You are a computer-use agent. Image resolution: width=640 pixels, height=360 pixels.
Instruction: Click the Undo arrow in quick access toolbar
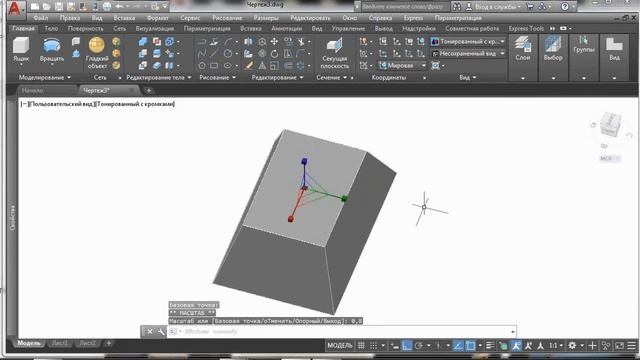click(119, 7)
